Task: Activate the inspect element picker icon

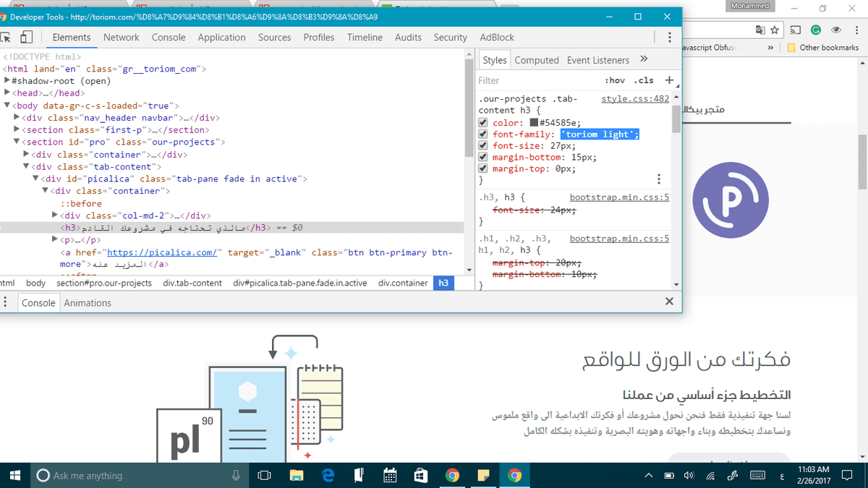Action: coord(4,38)
